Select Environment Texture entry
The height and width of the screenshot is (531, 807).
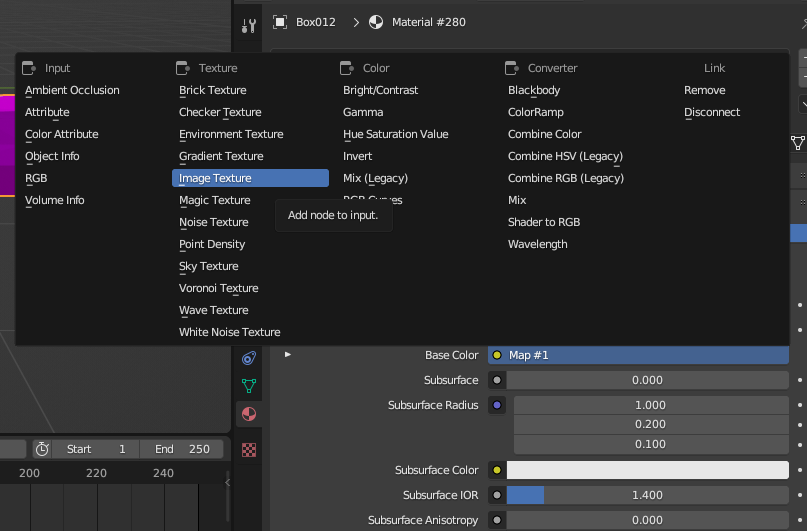click(231, 134)
